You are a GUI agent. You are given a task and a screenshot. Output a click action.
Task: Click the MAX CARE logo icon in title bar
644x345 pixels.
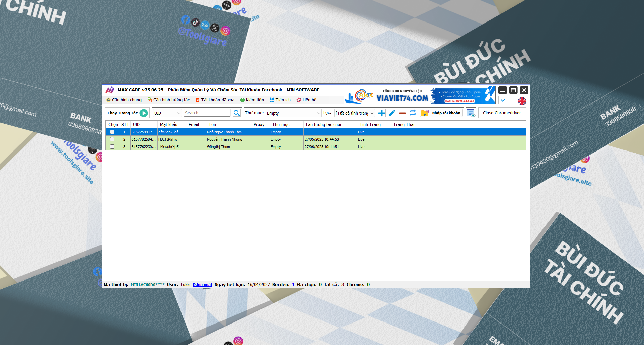tap(110, 90)
